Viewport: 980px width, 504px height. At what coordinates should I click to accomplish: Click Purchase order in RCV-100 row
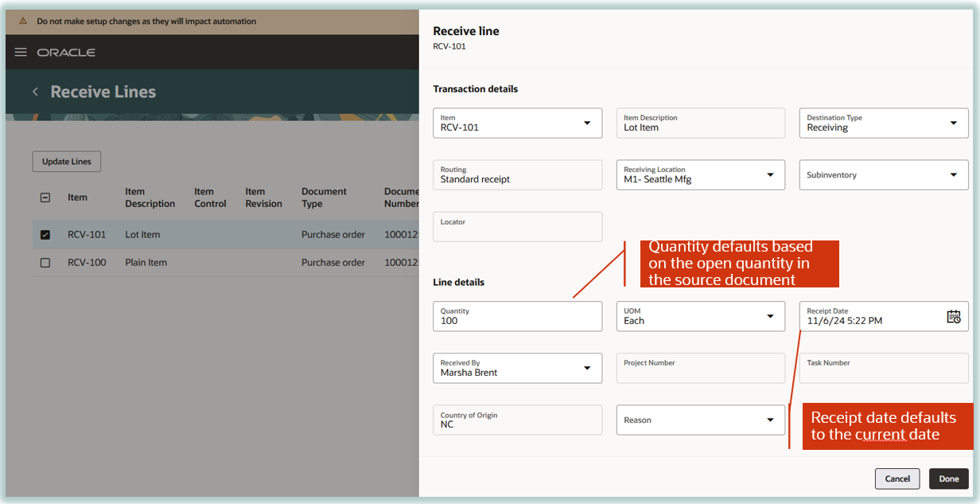(x=333, y=263)
